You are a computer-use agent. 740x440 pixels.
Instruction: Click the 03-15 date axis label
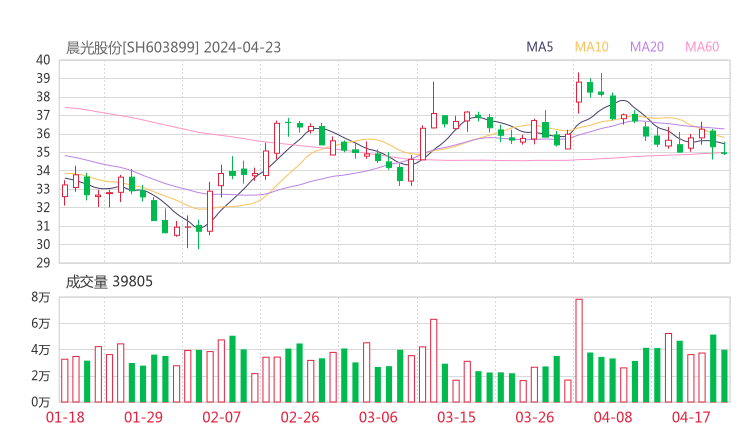(456, 417)
